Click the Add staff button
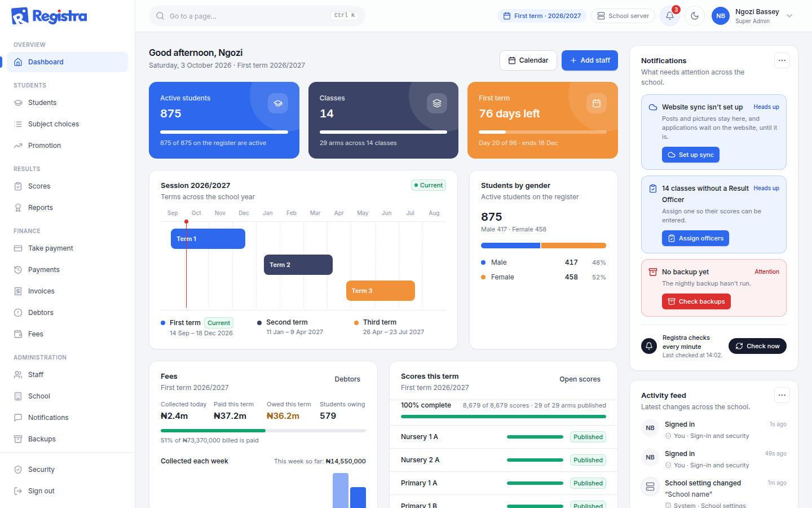The width and height of the screenshot is (812, 508). (590, 60)
